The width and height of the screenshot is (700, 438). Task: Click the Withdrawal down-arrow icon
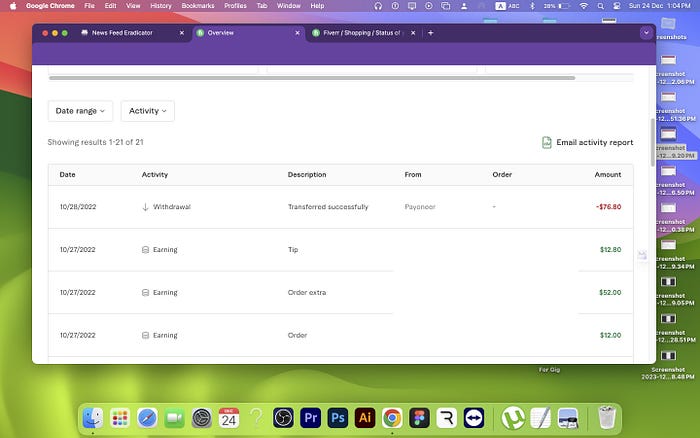(x=145, y=207)
